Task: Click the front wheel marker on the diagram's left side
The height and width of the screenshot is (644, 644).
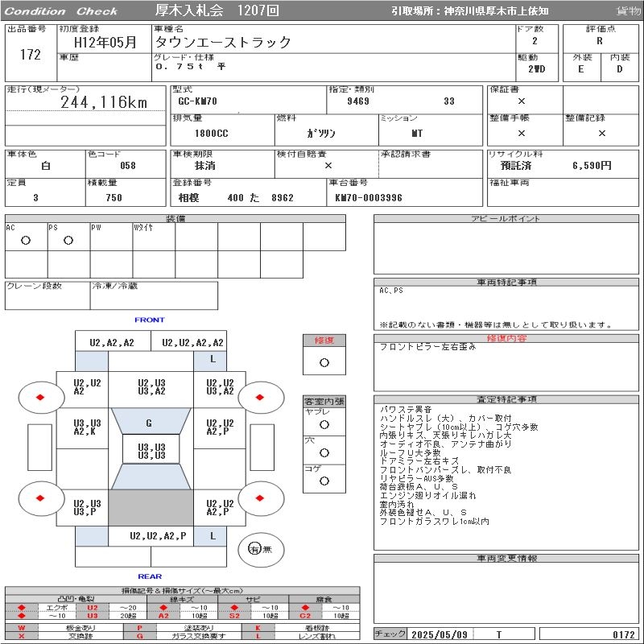Action: click(x=39, y=396)
